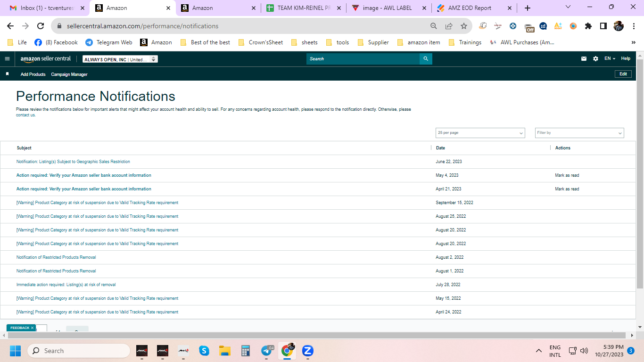Open the Crown'sSheet bookmark folder
The width and height of the screenshot is (644, 362).
pyautogui.click(x=261, y=42)
